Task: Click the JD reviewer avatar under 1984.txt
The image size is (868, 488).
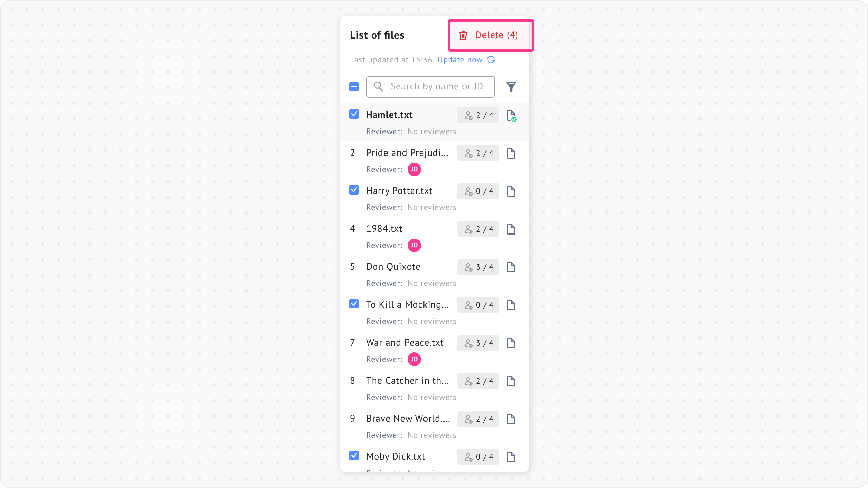Action: [x=414, y=245]
